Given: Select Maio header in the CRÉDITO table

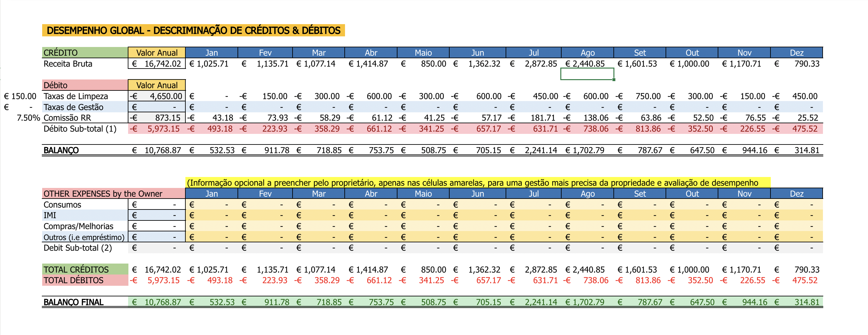Looking at the screenshot, I should [x=423, y=52].
